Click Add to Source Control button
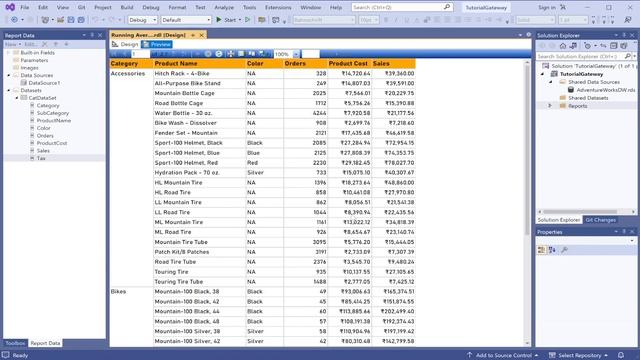 point(502,355)
